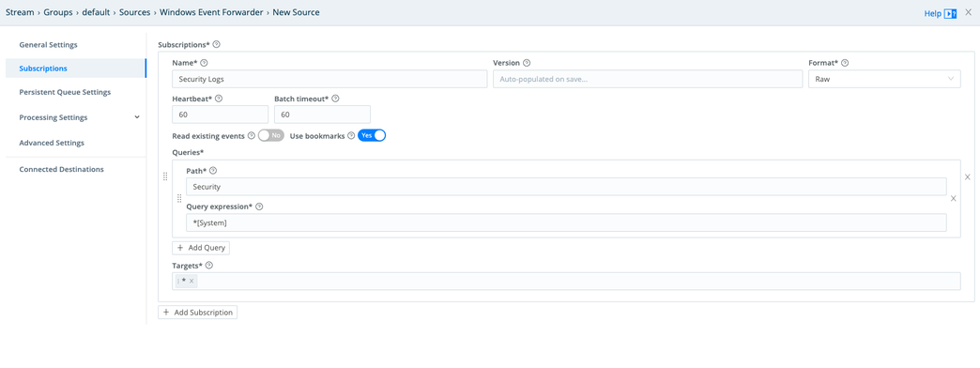Edit the Query expression field
The image size is (980, 368).
click(566, 222)
